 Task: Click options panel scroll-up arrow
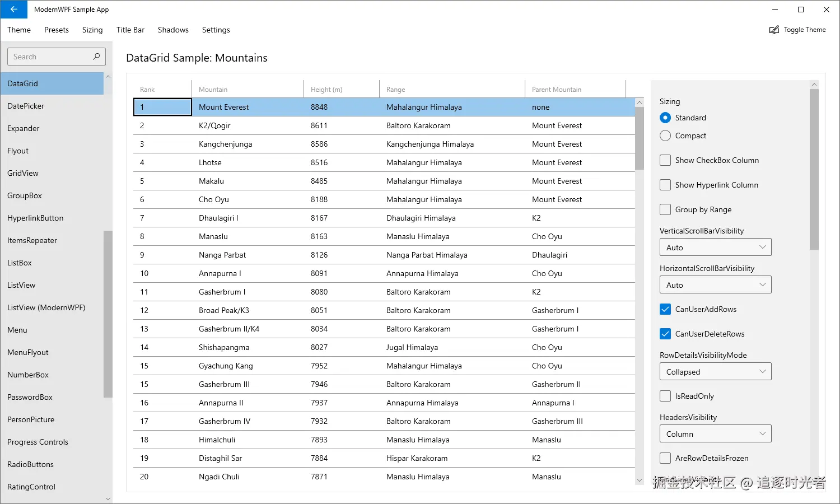[814, 85]
